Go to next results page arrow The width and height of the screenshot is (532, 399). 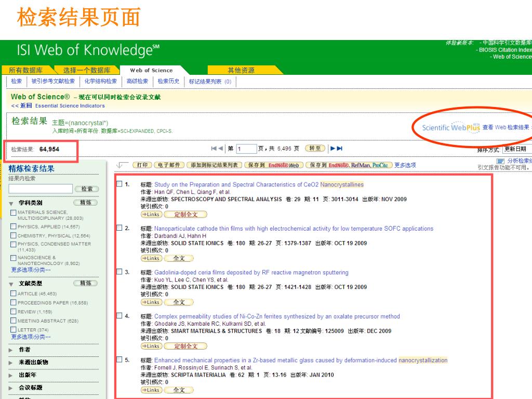click(333, 148)
